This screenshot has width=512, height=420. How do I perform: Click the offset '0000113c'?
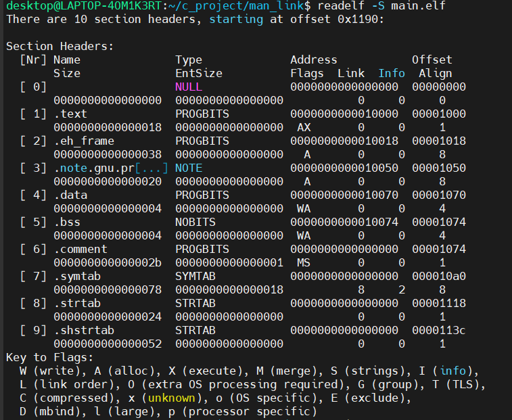point(439,331)
